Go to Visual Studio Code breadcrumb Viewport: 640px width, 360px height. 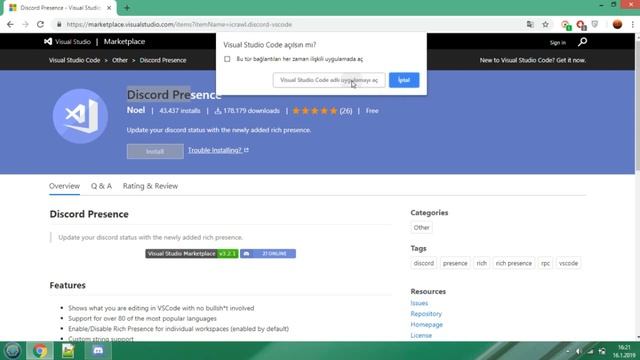coord(74,60)
